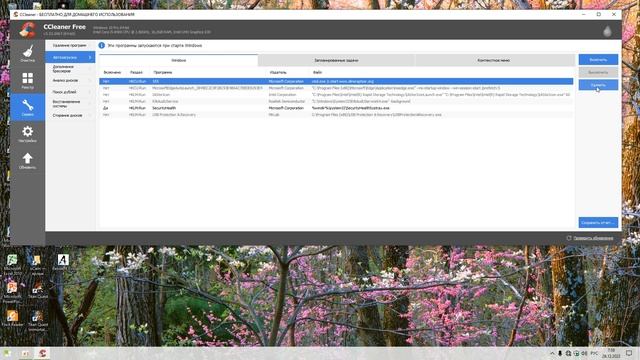Select the SecurityHealth startup row
This screenshot has height=360, width=640.
pos(336,108)
